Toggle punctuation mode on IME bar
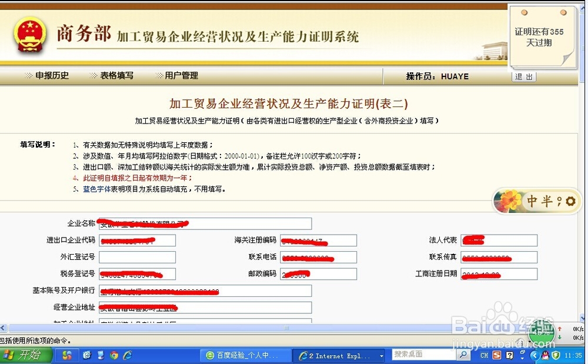The height and width of the screenshot is (364, 588). pos(559,201)
